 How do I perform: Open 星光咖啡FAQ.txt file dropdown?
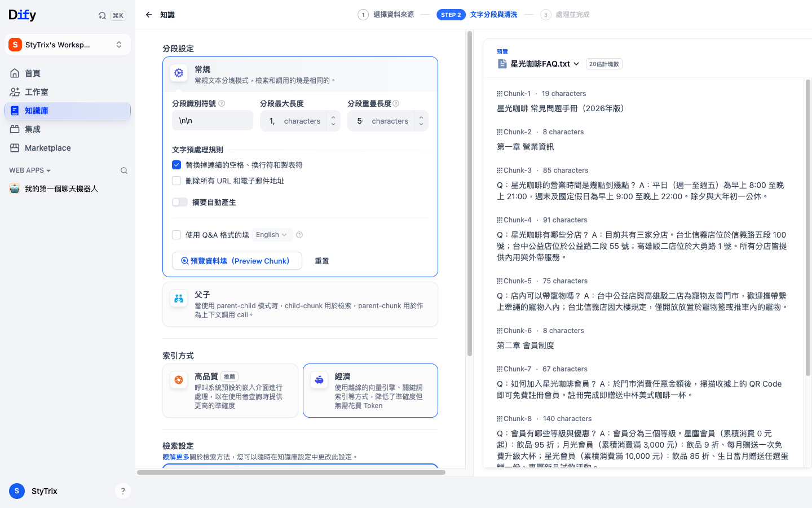coord(545,64)
